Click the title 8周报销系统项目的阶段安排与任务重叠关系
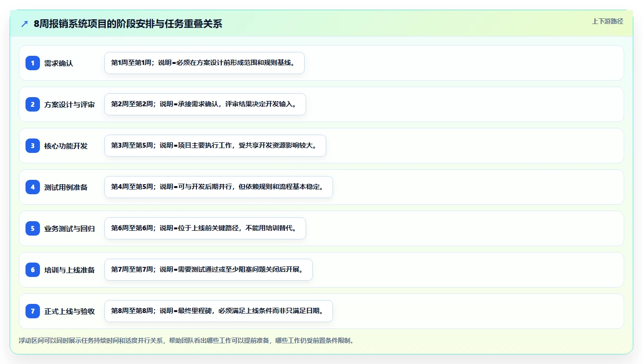The image size is (643, 364). point(128,24)
